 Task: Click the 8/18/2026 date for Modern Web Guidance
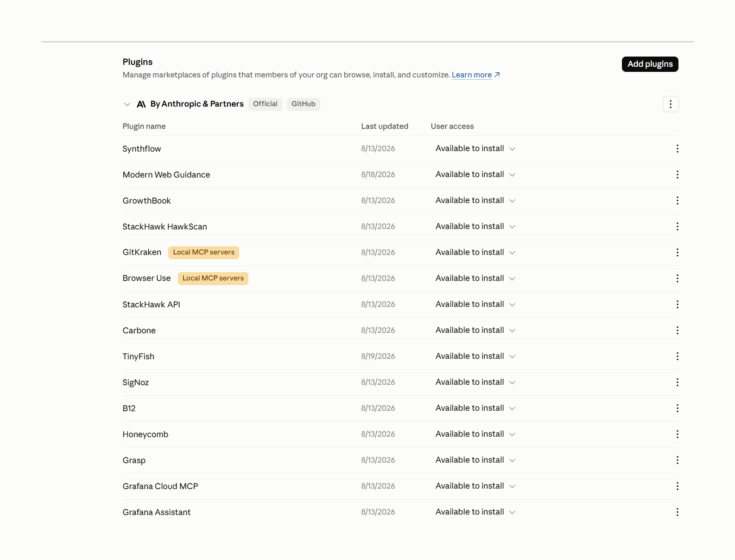[x=378, y=175]
